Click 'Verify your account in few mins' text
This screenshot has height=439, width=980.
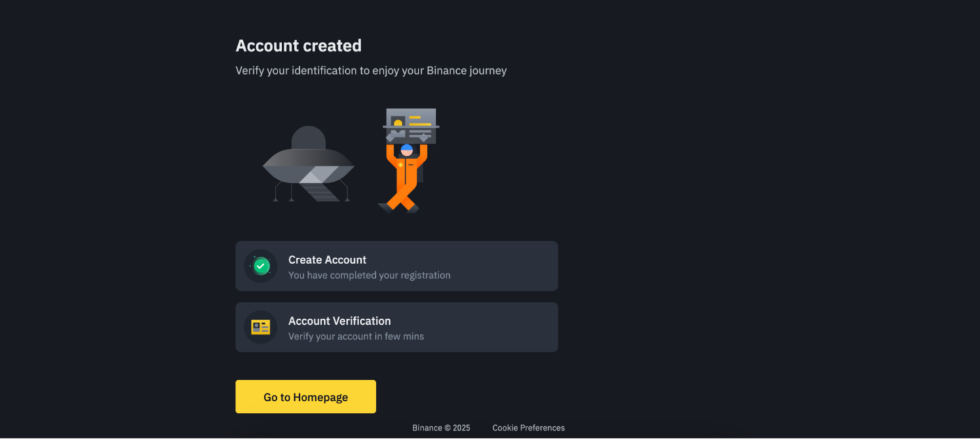pyautogui.click(x=356, y=336)
